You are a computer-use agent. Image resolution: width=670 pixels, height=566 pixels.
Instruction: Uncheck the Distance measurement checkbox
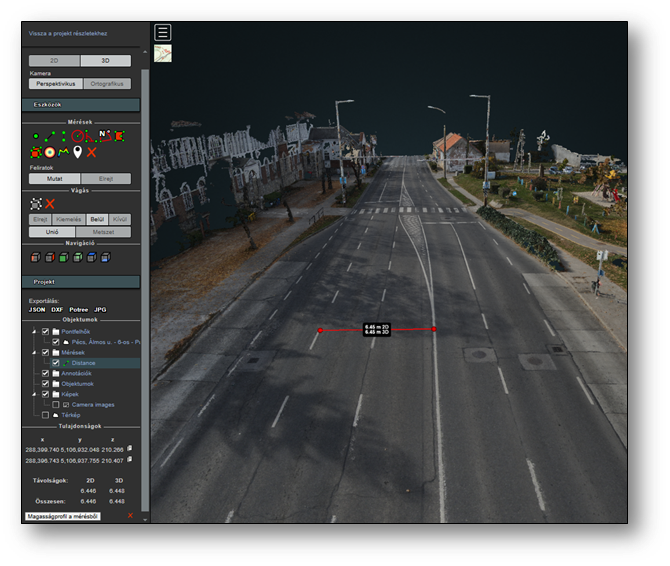(x=56, y=363)
